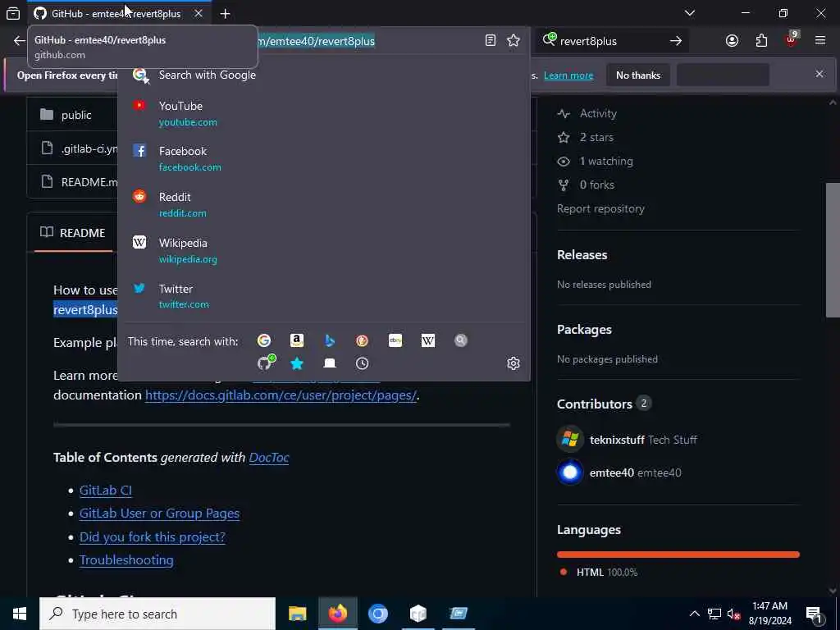Click the muted volume tray icon
This screenshot has height=630, width=840.
pos(733,614)
